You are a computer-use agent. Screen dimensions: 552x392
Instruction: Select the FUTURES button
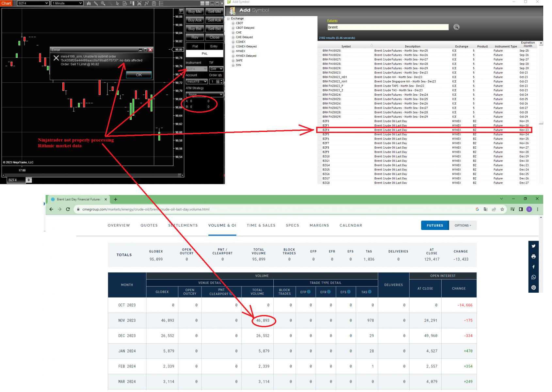tap(435, 225)
